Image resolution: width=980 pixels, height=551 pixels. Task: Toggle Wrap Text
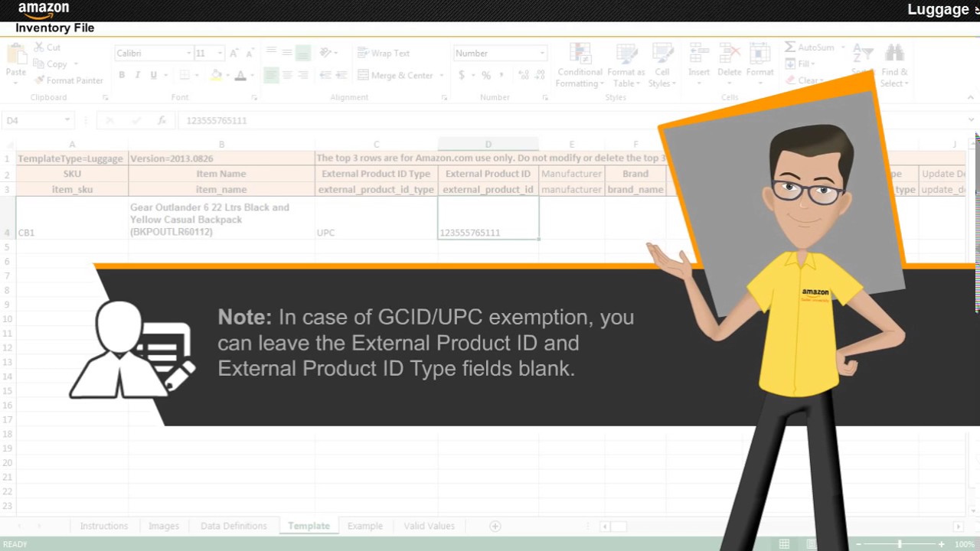(384, 53)
